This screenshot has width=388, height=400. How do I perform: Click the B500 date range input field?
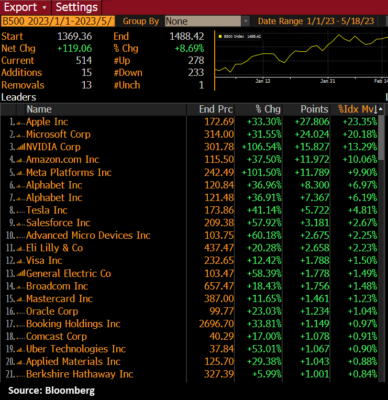tap(58, 21)
